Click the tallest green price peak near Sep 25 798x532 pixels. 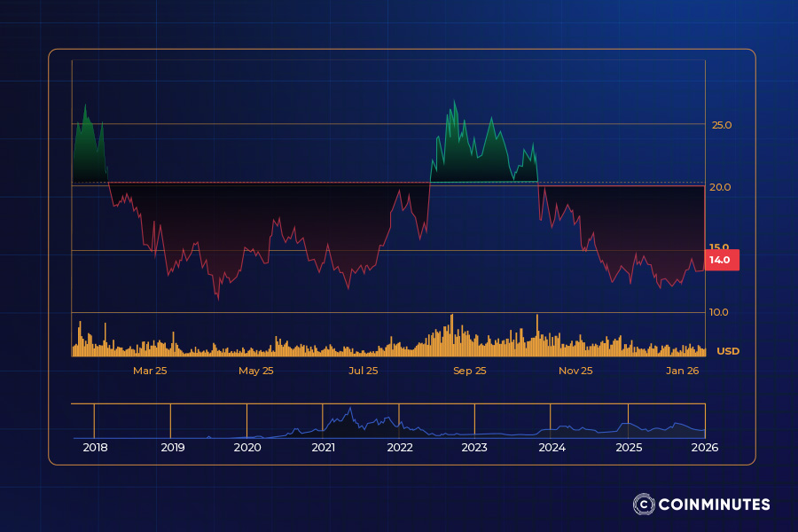tap(455, 102)
